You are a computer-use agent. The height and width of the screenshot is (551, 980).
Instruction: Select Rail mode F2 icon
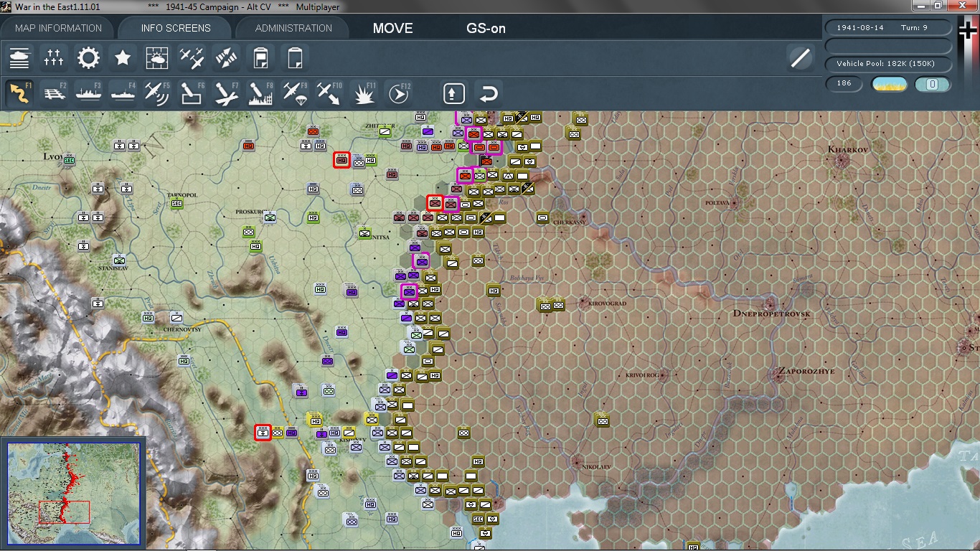pyautogui.click(x=55, y=93)
